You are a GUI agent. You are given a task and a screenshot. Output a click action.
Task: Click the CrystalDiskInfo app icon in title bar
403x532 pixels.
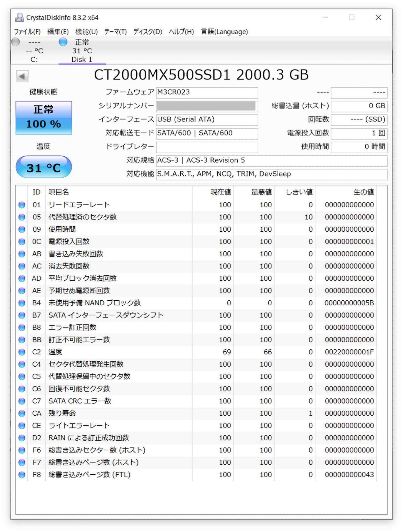(19, 17)
